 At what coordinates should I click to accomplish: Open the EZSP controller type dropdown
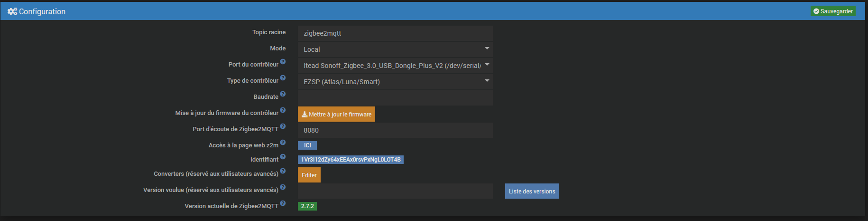click(x=395, y=82)
